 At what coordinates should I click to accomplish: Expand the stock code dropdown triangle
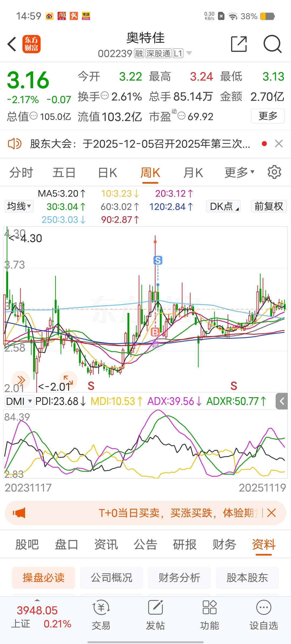pyautogui.click(x=189, y=53)
